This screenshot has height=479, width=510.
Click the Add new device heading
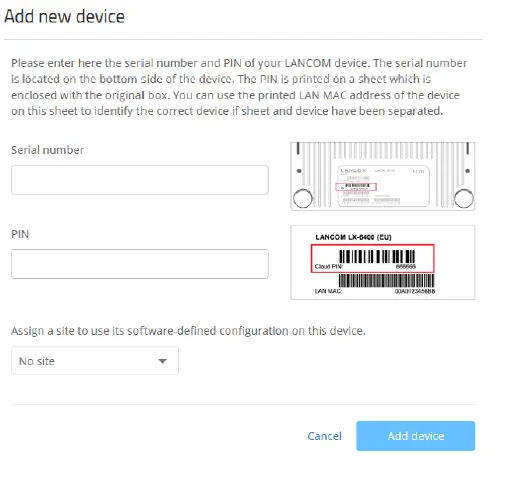pos(64,16)
